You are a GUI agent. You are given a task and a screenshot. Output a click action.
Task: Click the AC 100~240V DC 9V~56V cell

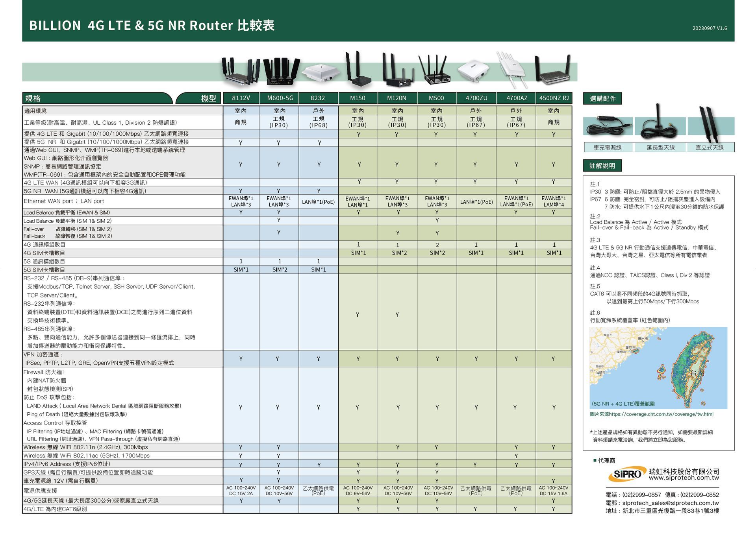[x=358, y=491]
